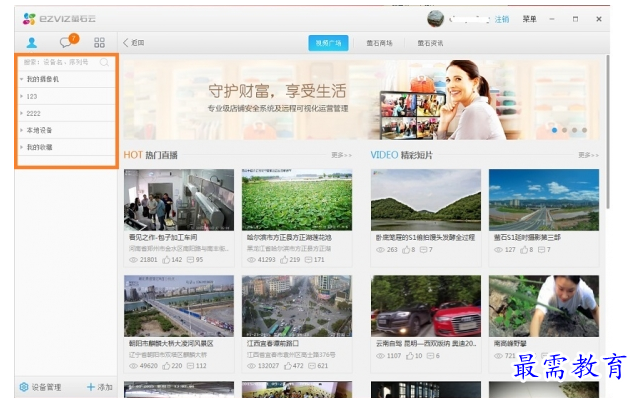Open 设备管理 at the bottom
The width and height of the screenshot is (635, 398).
point(40,387)
